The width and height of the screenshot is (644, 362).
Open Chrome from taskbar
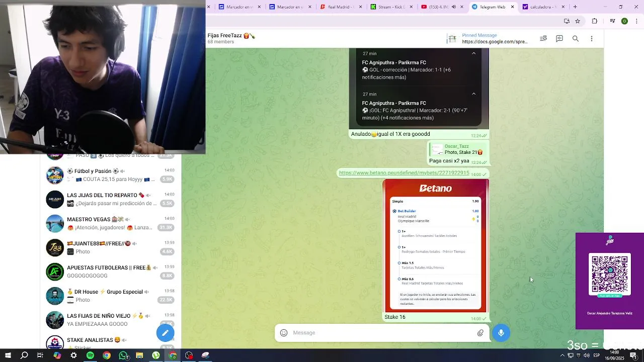[x=107, y=355]
